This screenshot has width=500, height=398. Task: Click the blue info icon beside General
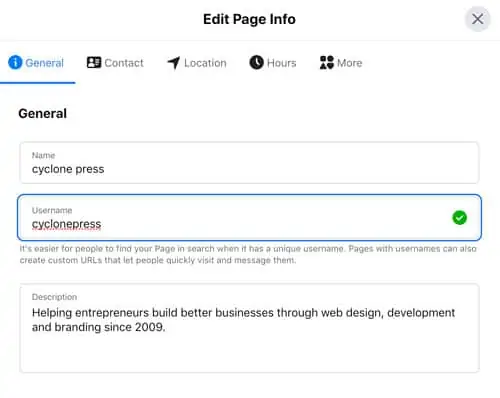point(15,62)
